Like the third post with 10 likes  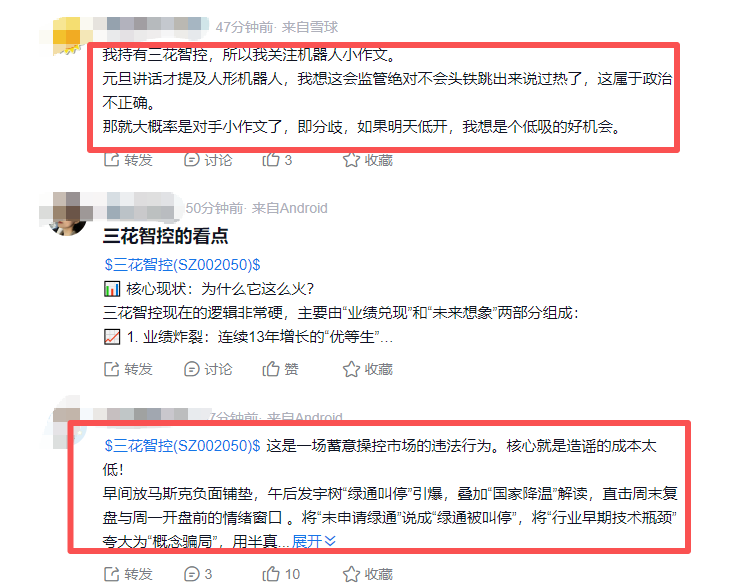tap(281, 574)
